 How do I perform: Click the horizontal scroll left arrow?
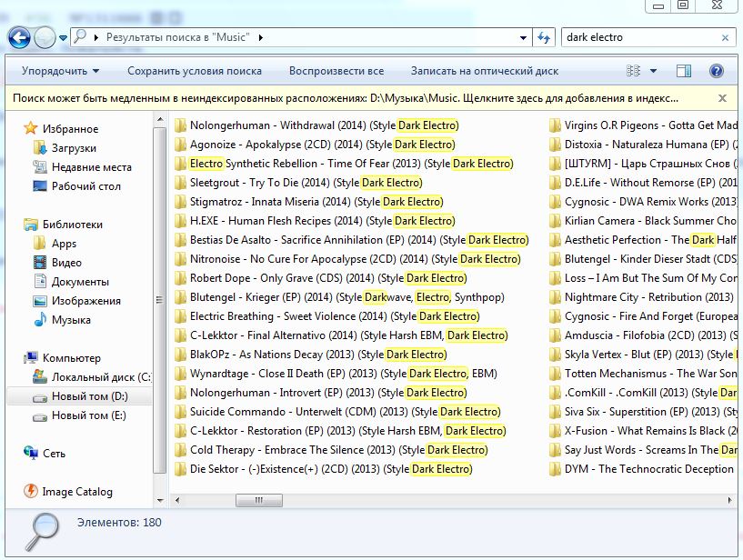coord(177,500)
